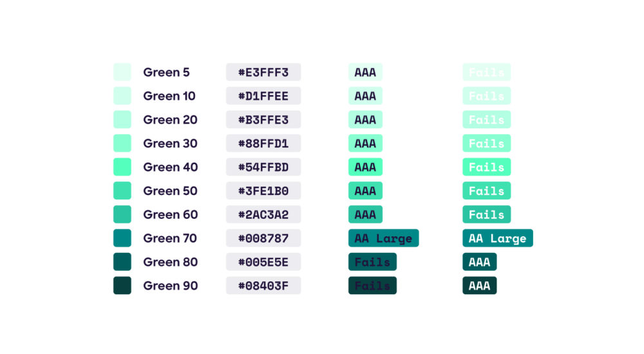This screenshot has height=354, width=644.
Task: Click the dark-text Fails badge for Green 80
Action: 372,261
